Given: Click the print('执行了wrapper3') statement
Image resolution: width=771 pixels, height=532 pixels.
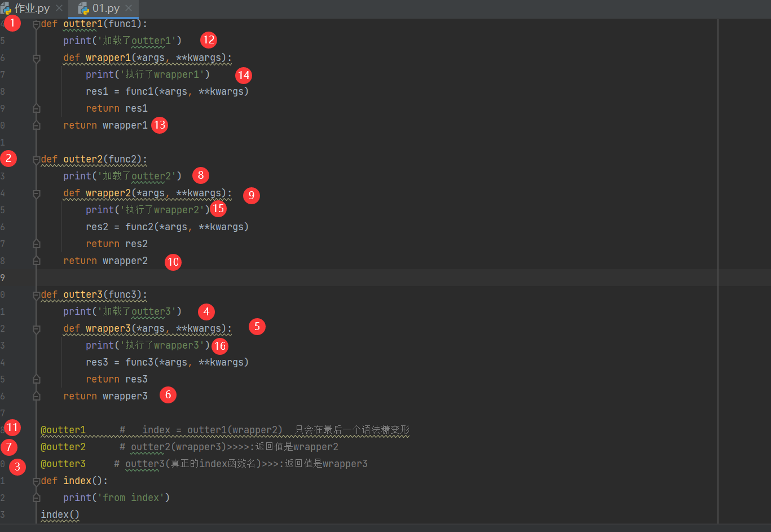Looking at the screenshot, I should click(148, 345).
